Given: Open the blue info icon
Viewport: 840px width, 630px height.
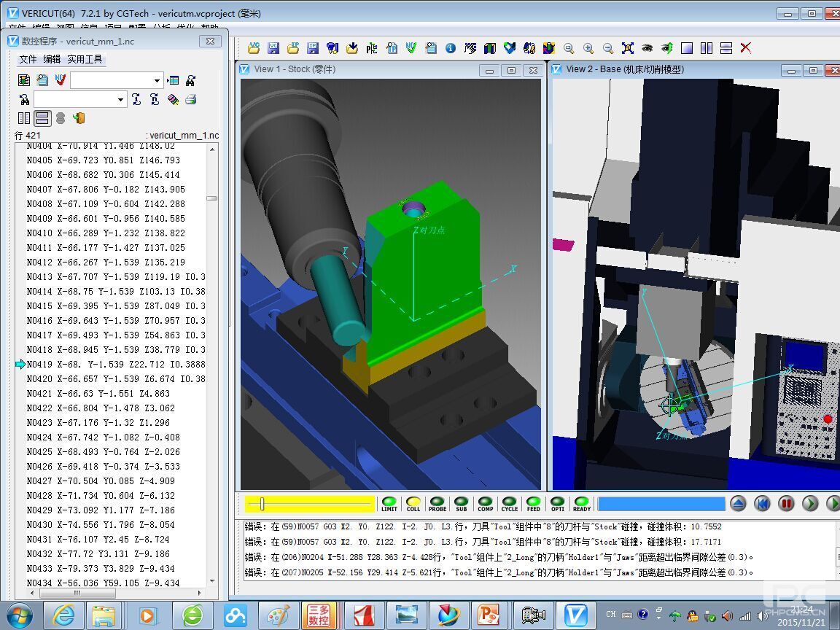Looking at the screenshot, I should point(451,48).
